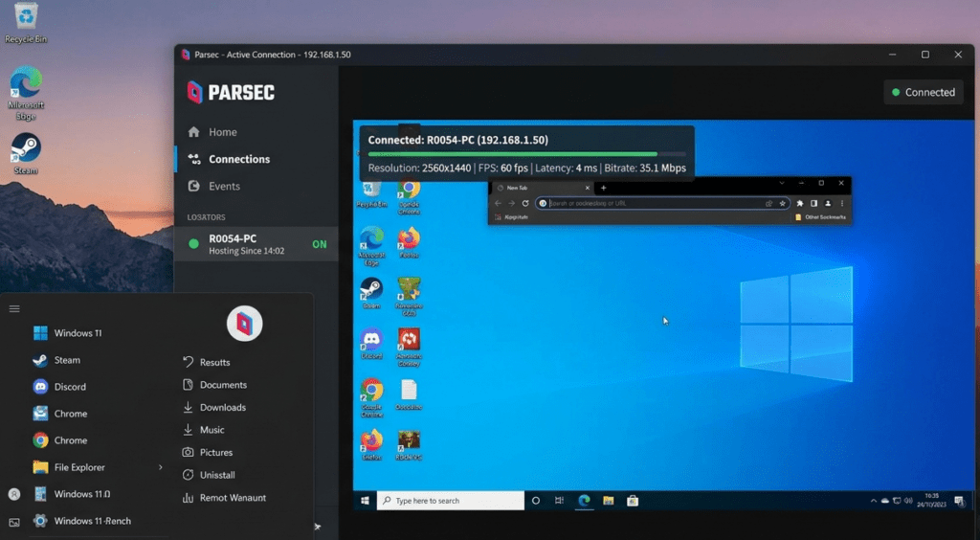
Task: Open Extensions puzzle icon in remote Chrome
Action: point(799,203)
